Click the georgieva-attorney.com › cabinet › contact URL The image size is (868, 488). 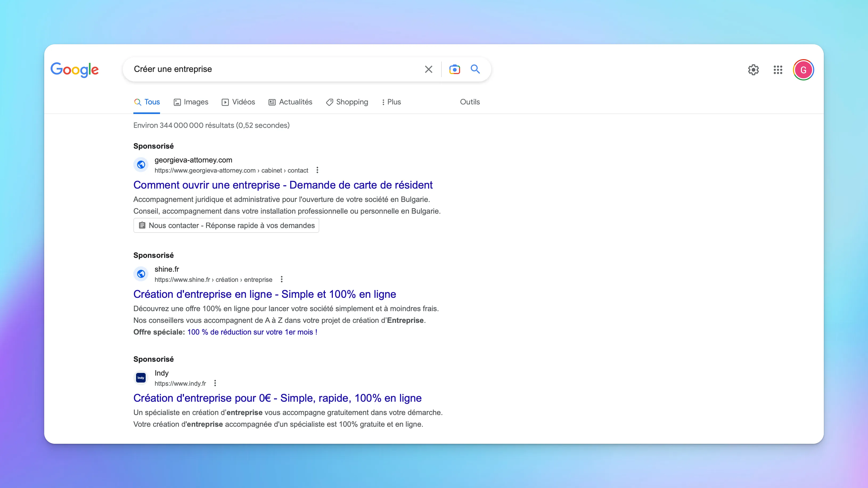[231, 170]
